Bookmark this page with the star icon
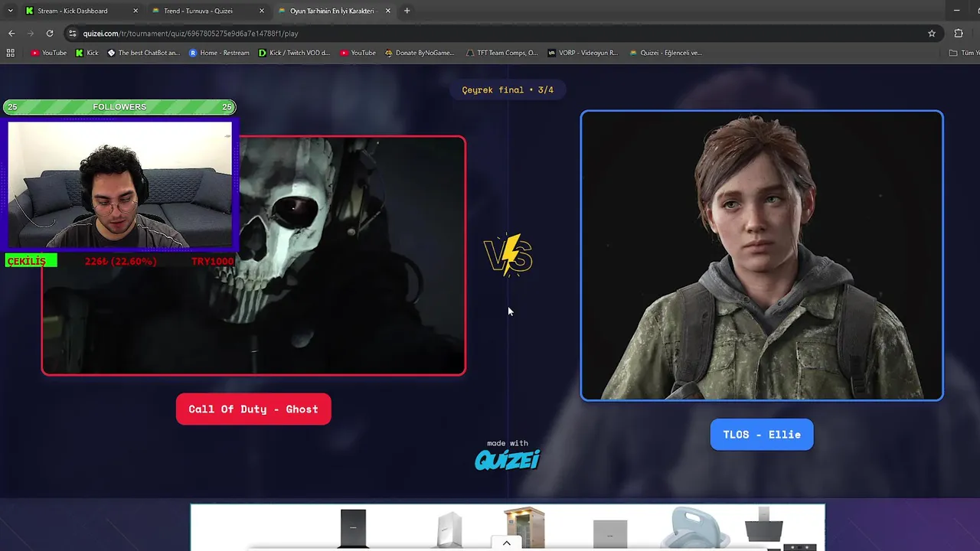This screenshot has height=551, width=980. (x=932, y=33)
